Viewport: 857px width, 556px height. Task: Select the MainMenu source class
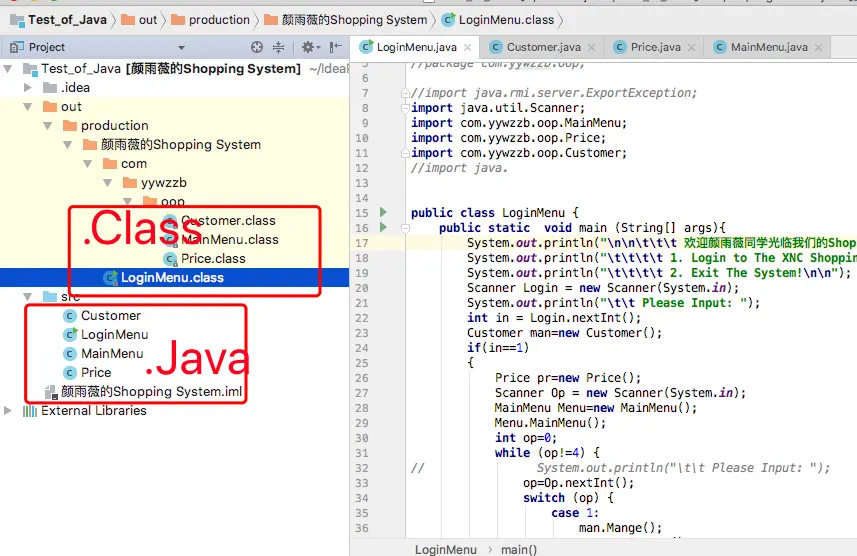112,354
